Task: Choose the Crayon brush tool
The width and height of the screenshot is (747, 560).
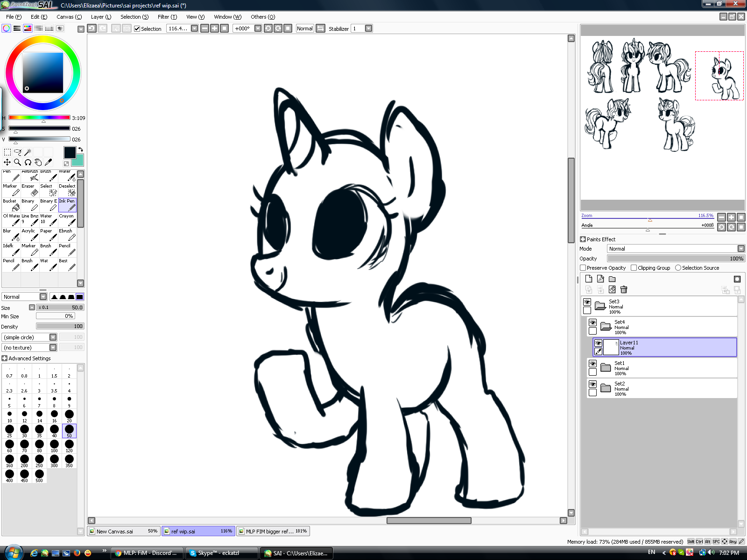Action: click(x=67, y=220)
